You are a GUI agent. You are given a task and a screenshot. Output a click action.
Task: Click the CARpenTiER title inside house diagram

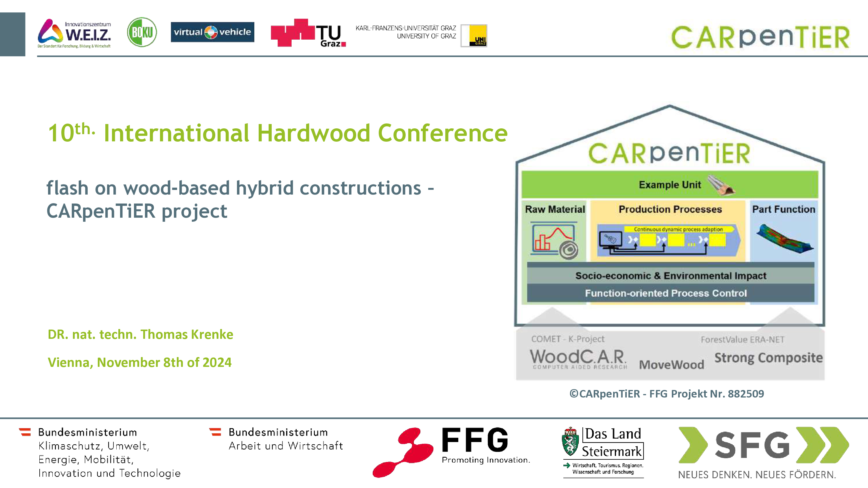670,153
